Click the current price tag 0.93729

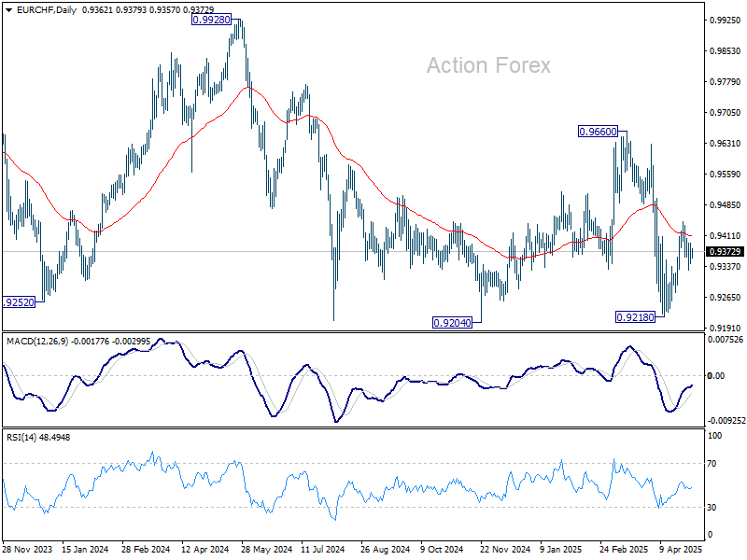pyautogui.click(x=726, y=251)
